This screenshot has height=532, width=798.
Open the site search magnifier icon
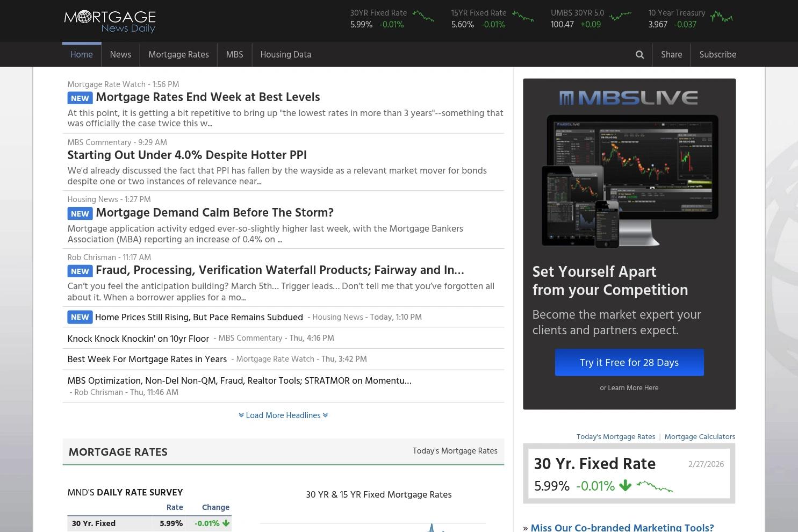639,54
